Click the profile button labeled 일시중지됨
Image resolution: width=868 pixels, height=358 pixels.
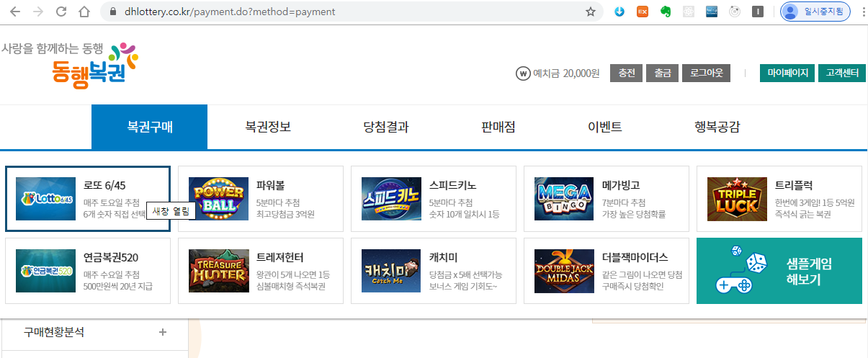pos(815,12)
